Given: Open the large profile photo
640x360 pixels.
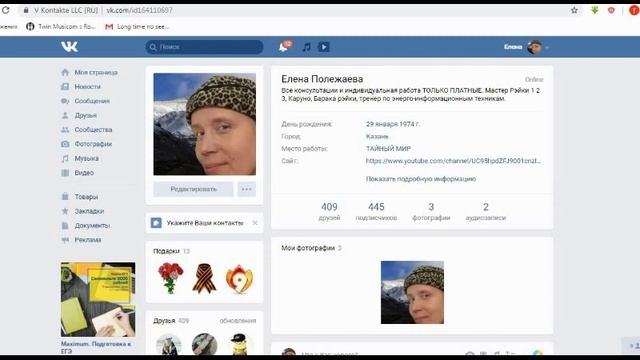Looking at the screenshot, I should point(204,124).
